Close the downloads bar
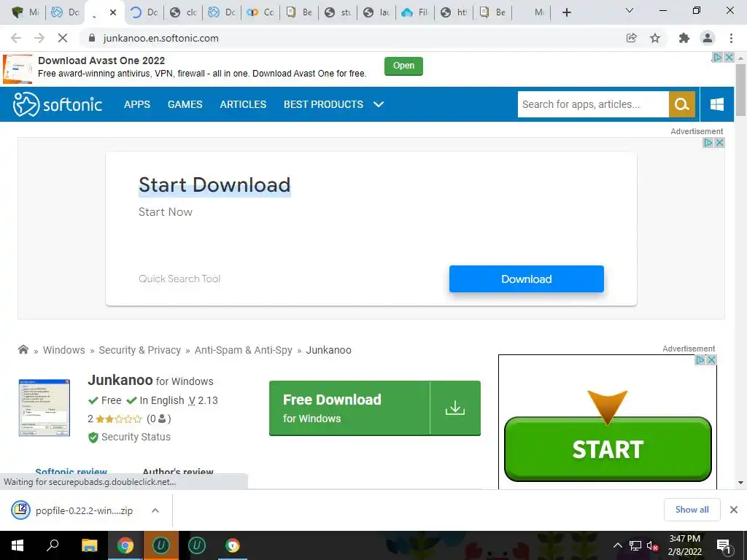The image size is (747, 560). 734,510
